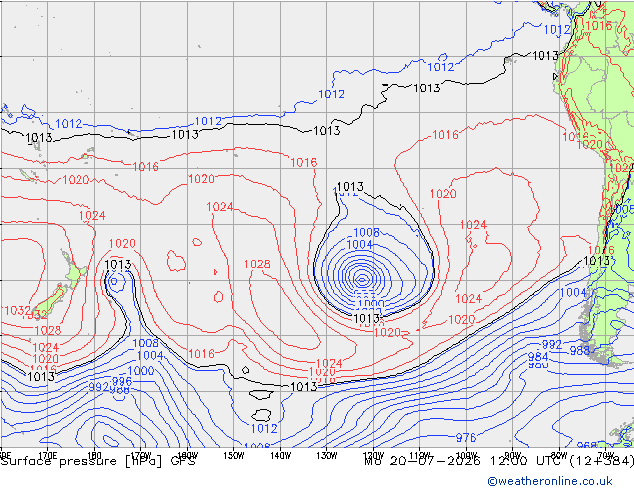
Task: Click the blue 984 isobar label
Action: 538,357
